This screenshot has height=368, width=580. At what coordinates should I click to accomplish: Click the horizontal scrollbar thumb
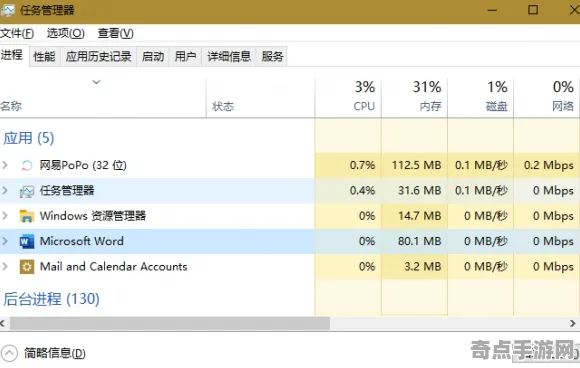click(x=170, y=324)
